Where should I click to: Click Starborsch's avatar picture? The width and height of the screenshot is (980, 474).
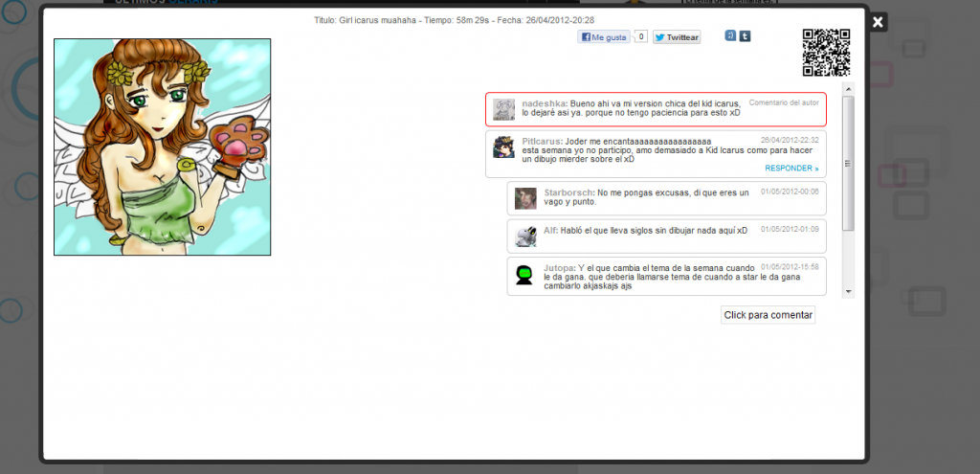click(525, 198)
